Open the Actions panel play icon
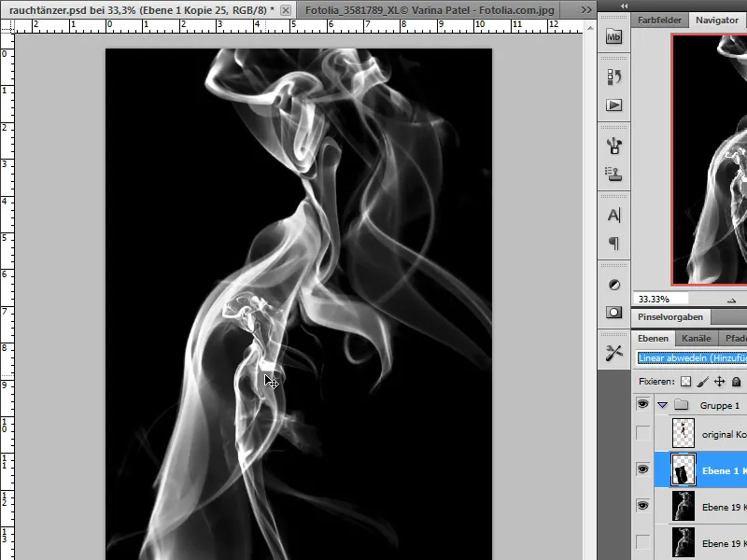Image resolution: width=747 pixels, height=560 pixels. [613, 105]
